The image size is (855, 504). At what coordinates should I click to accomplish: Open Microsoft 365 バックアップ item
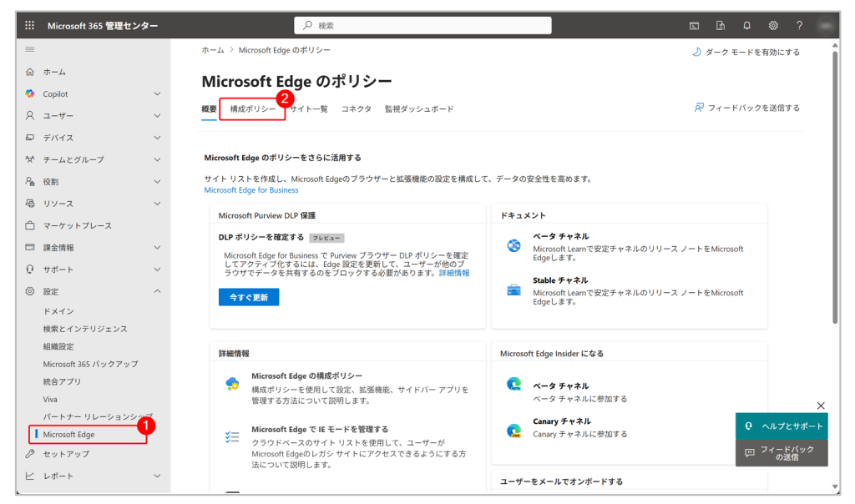click(x=90, y=364)
